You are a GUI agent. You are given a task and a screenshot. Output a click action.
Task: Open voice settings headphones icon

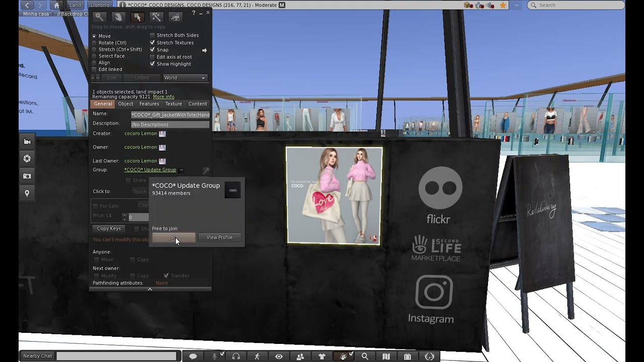(236, 356)
